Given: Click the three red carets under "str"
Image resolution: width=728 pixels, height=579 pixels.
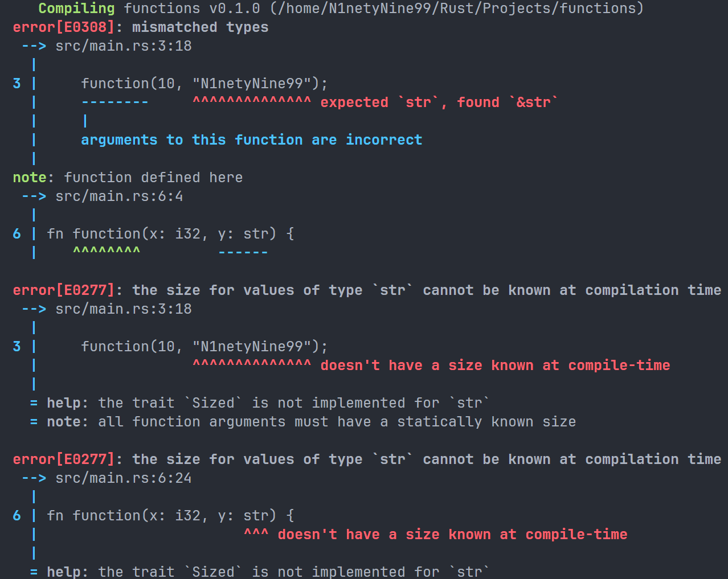Looking at the screenshot, I should [256, 534].
